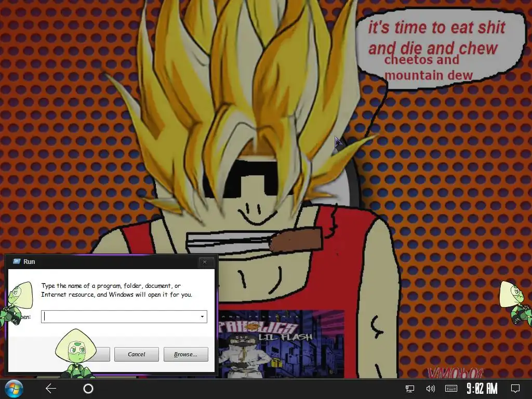532x399 pixels.
Task: Close the Run dialog
Action: click(205, 262)
